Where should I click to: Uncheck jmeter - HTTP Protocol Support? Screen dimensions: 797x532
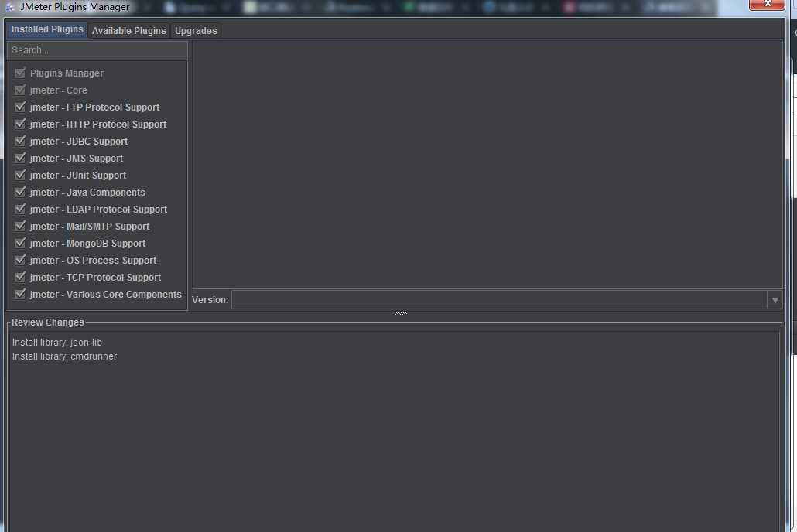tap(20, 124)
